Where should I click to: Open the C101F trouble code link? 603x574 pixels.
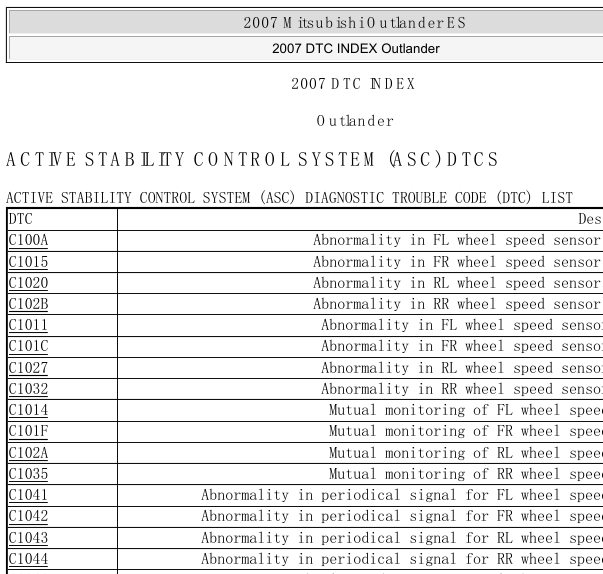(28, 432)
